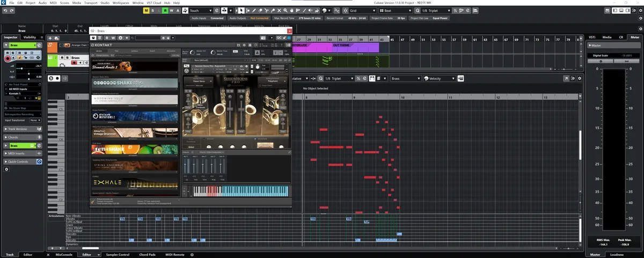The height and width of the screenshot is (258, 644).
Task: Click the Add Track plus button
Action: pyautogui.click(x=50, y=38)
